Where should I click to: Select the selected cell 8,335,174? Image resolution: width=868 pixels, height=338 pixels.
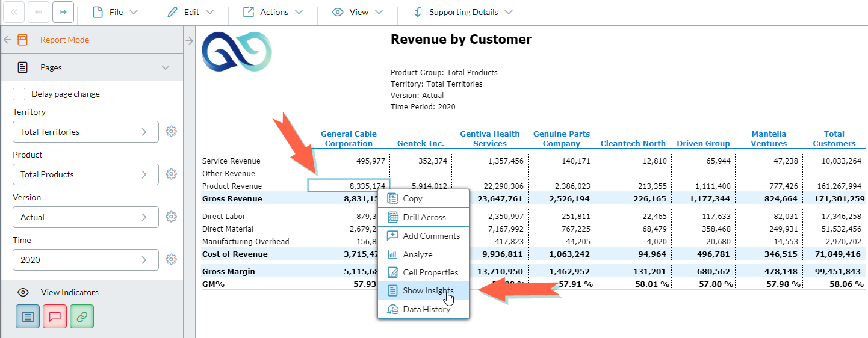pos(349,185)
